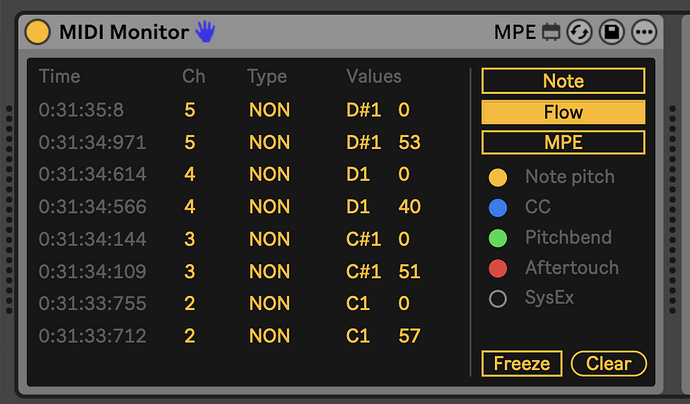Viewport: 690px width, 404px height.
Task: Select the Flow view tab
Action: tap(563, 111)
